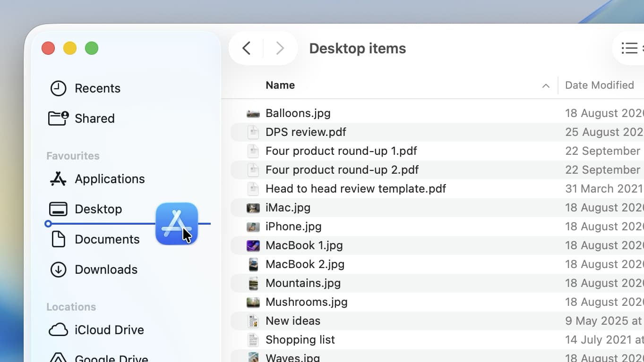The image size is (644, 362).
Task: Open the view options chevron beside list icon
Action: pyautogui.click(x=642, y=48)
